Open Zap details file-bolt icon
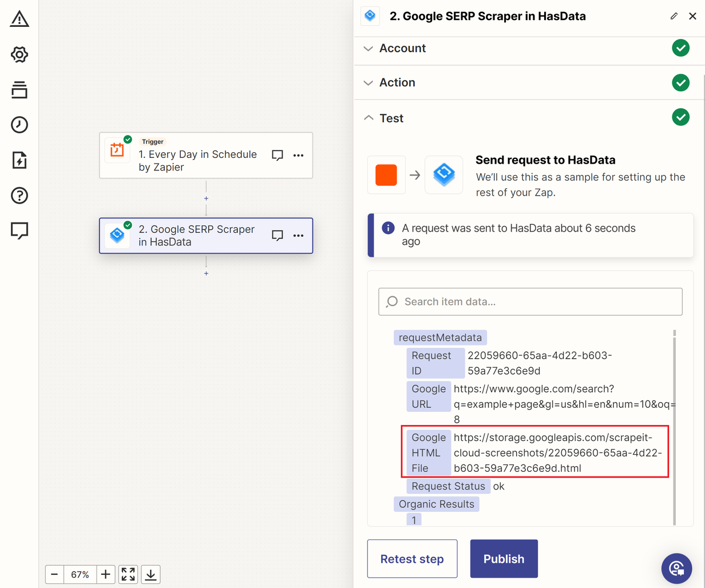This screenshot has height=588, width=705. (x=19, y=160)
